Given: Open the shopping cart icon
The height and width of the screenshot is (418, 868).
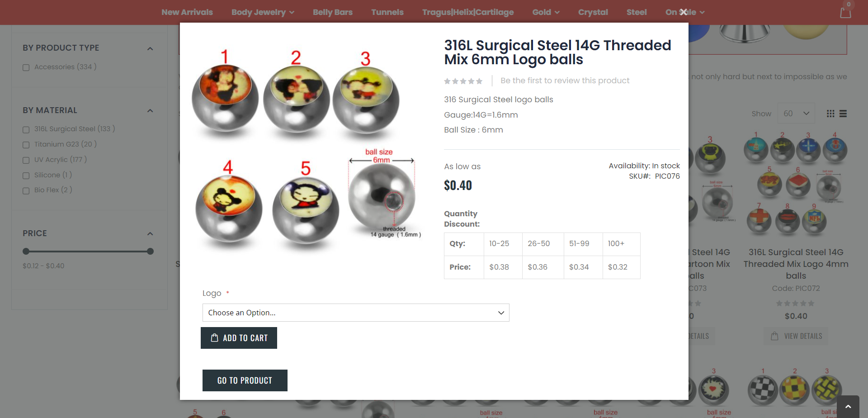Looking at the screenshot, I should (845, 12).
